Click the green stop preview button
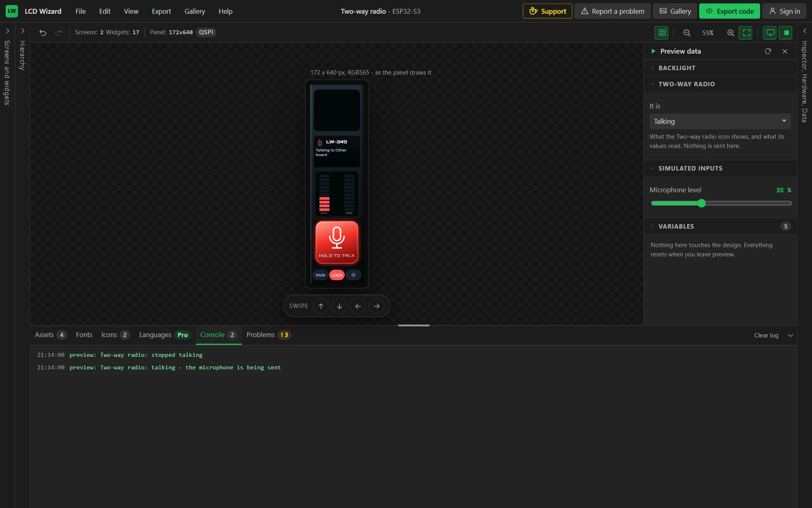This screenshot has height=508, width=812. [x=786, y=33]
